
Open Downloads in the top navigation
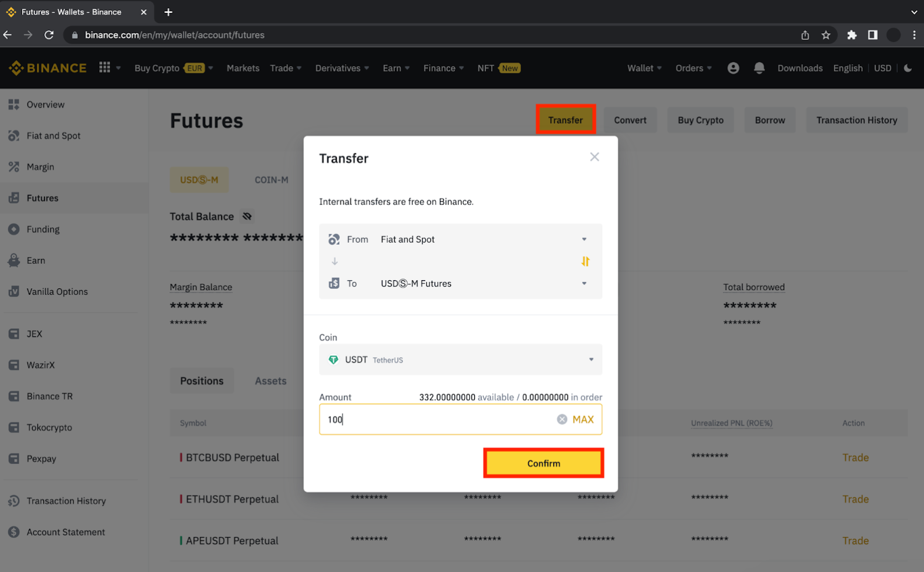point(800,68)
